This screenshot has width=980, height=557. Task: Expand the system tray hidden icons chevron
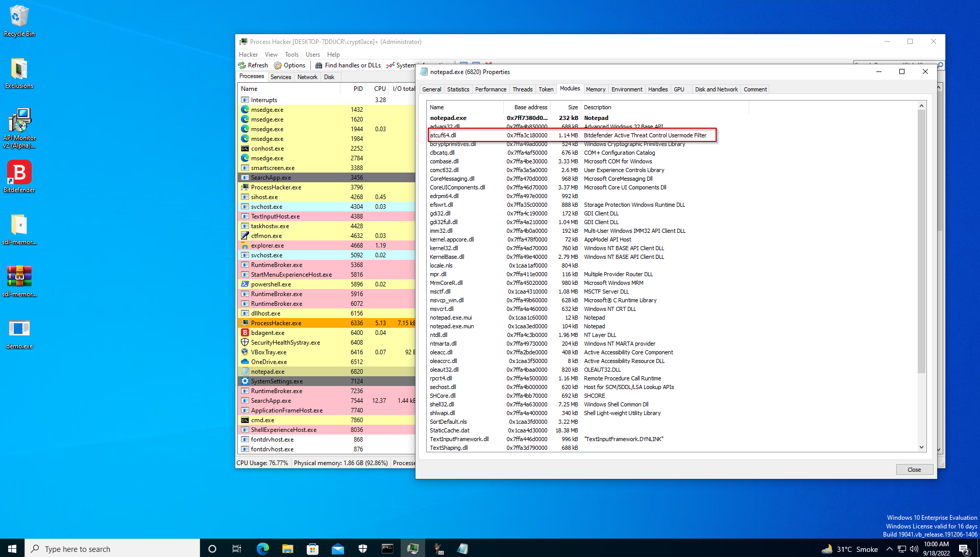click(x=889, y=549)
